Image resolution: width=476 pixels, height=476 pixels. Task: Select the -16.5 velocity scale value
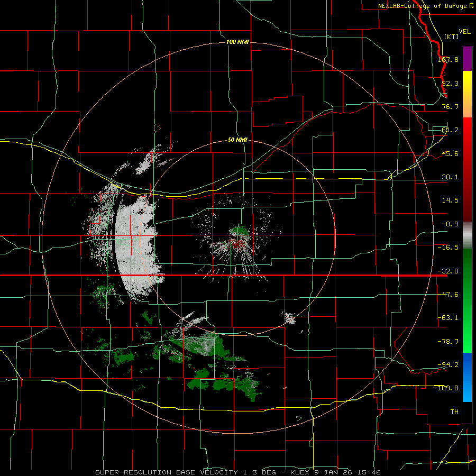[x=448, y=248]
